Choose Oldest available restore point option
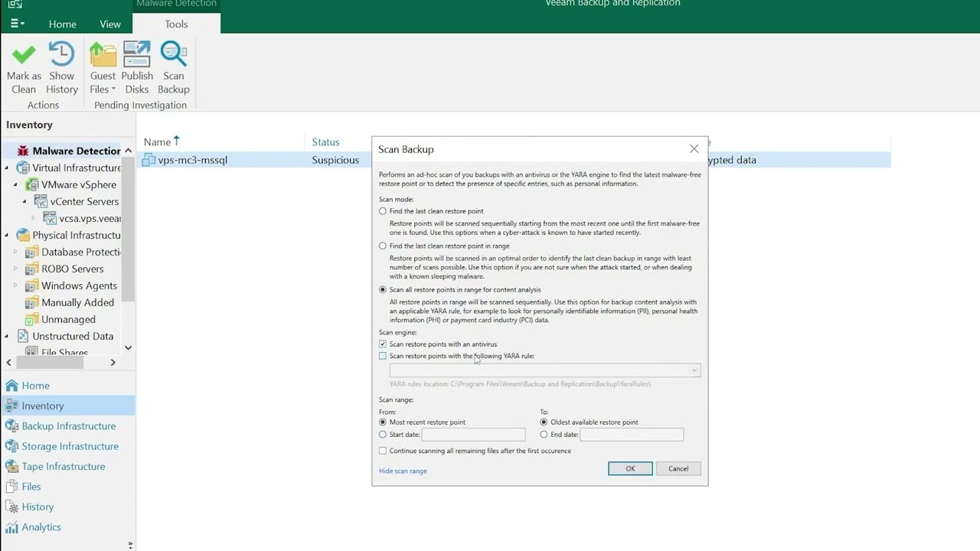The width and height of the screenshot is (980, 551). point(544,422)
